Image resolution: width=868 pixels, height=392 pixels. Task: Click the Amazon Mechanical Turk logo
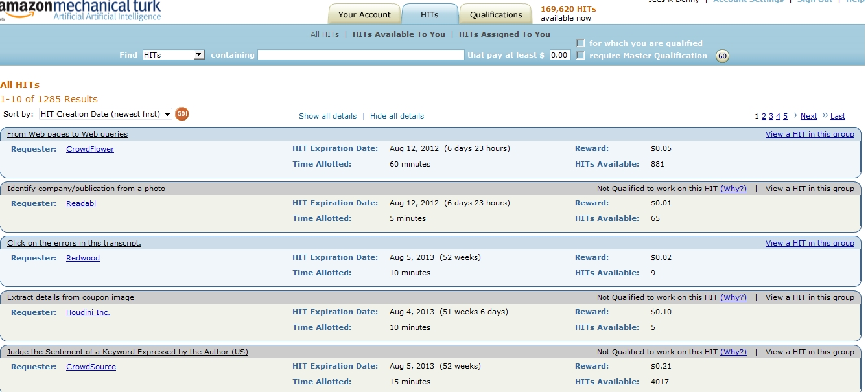click(x=80, y=11)
